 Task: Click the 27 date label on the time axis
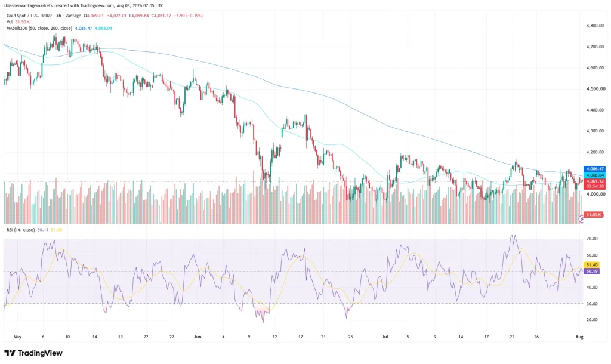pyautogui.click(x=172, y=337)
